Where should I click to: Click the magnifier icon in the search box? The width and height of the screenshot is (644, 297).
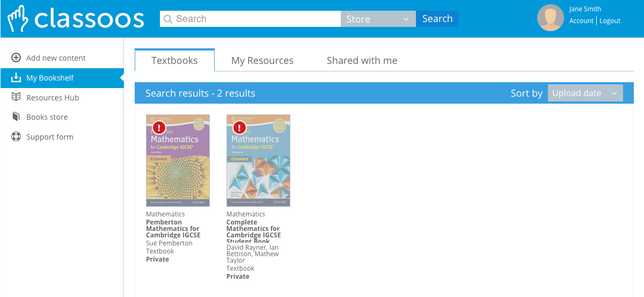(x=168, y=19)
